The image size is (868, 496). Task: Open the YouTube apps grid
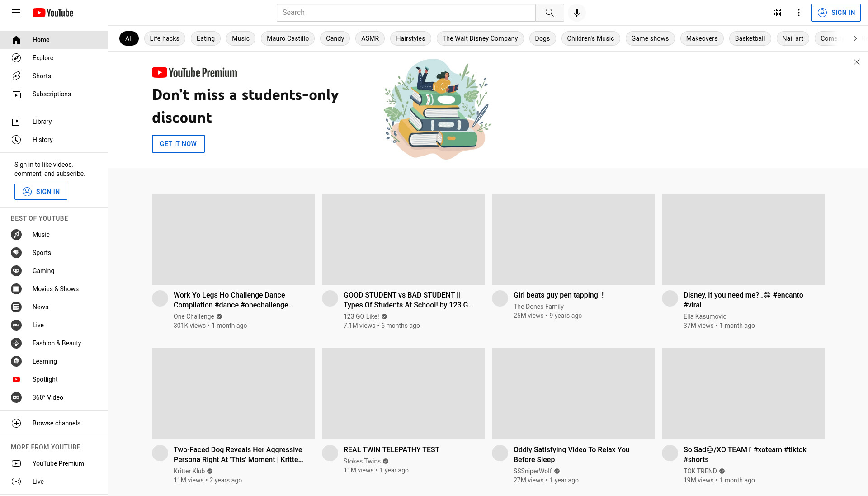(777, 13)
